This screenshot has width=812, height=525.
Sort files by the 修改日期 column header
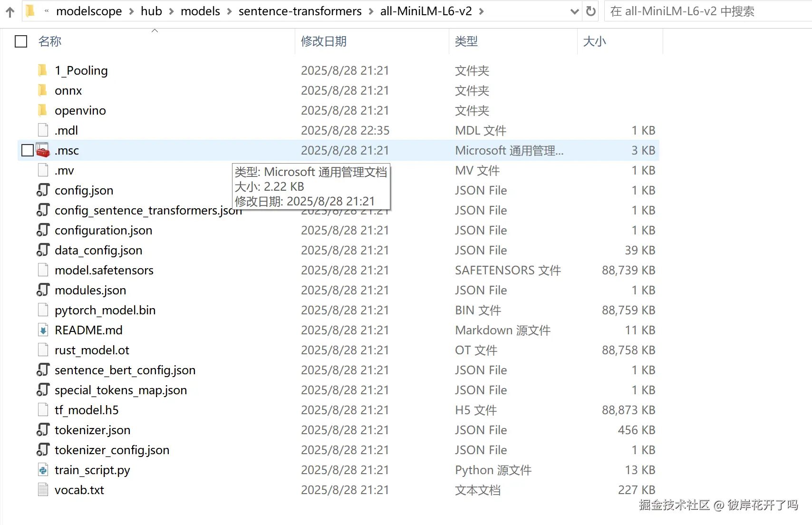[324, 41]
